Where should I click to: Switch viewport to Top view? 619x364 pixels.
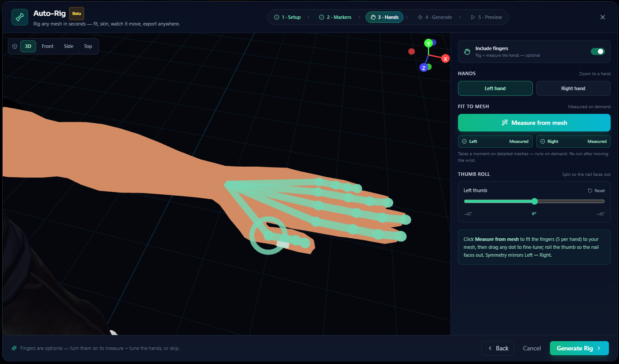click(x=88, y=46)
